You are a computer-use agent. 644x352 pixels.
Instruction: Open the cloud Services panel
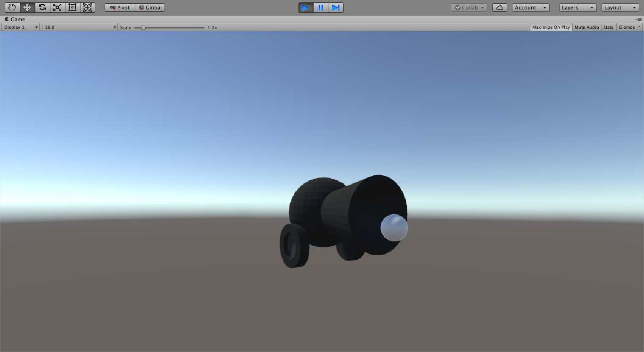coord(500,8)
